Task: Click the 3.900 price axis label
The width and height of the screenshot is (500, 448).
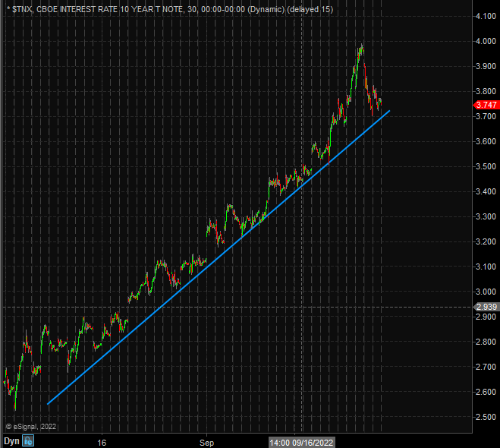Action: (x=486, y=66)
